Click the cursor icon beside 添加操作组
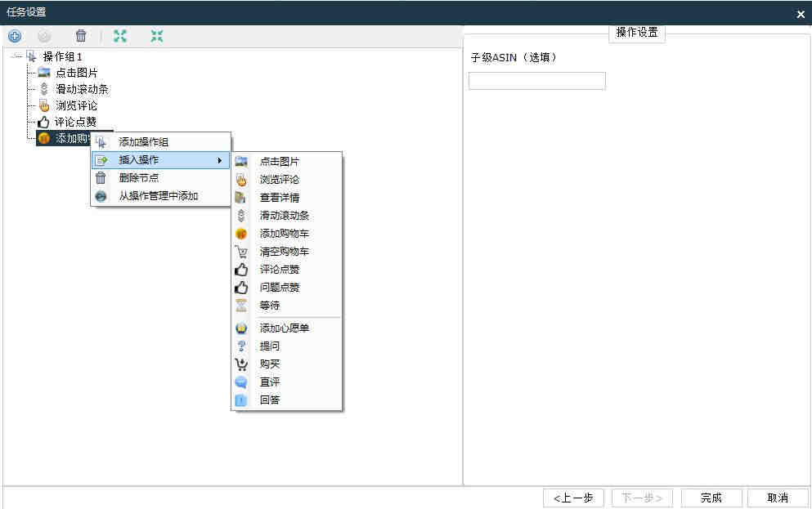 101,141
